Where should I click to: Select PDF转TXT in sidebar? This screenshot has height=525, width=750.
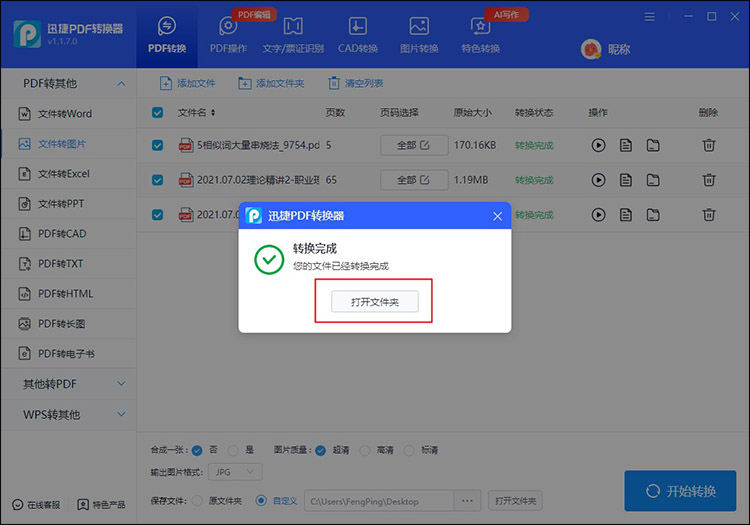pyautogui.click(x=68, y=264)
